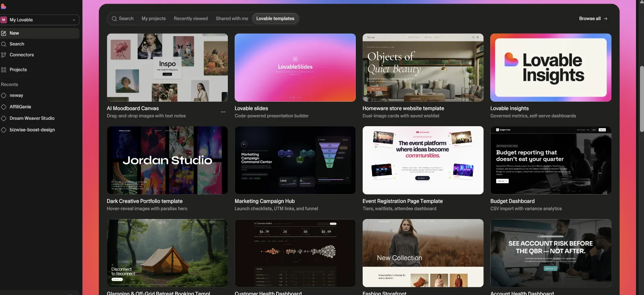Click the magnifier icon in the tab bar search
644x295 pixels.
(114, 18)
